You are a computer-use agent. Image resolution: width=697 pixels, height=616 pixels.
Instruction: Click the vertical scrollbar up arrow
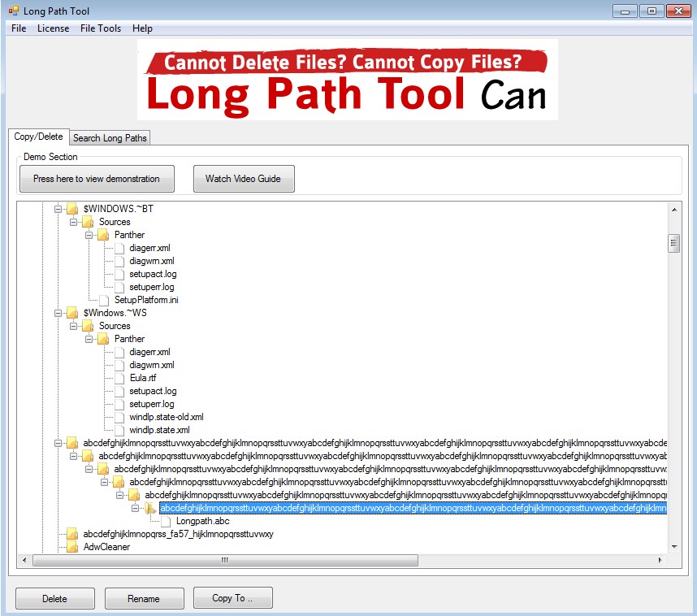coord(674,209)
